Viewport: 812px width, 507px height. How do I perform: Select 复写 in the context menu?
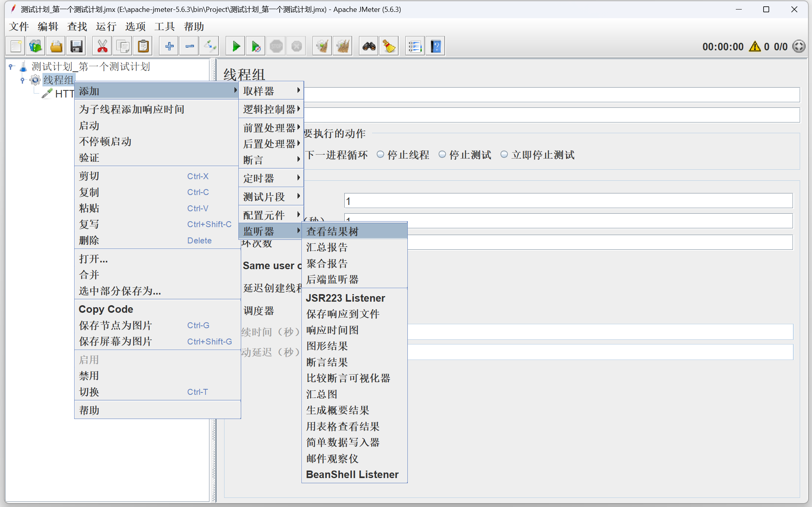tap(157, 224)
